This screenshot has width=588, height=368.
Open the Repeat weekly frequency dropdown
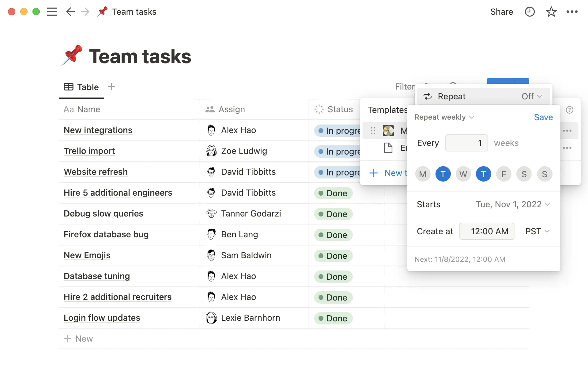[444, 117]
